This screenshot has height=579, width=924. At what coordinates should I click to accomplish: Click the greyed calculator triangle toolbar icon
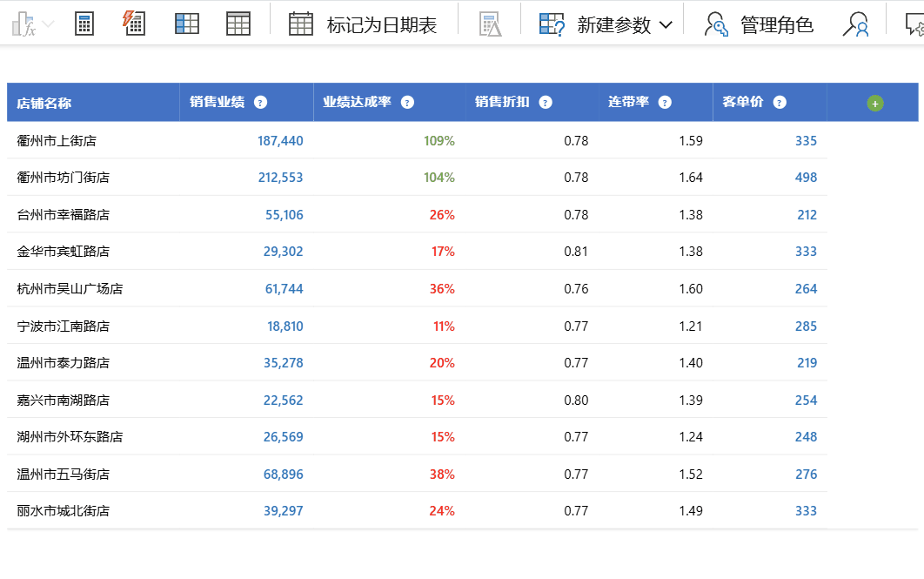tap(491, 24)
